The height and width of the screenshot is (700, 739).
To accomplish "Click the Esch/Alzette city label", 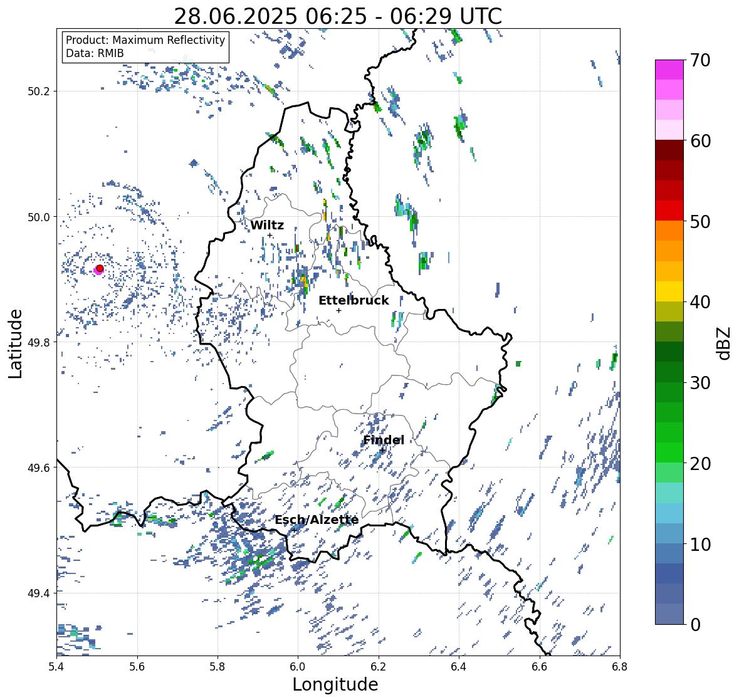I will coord(317,520).
